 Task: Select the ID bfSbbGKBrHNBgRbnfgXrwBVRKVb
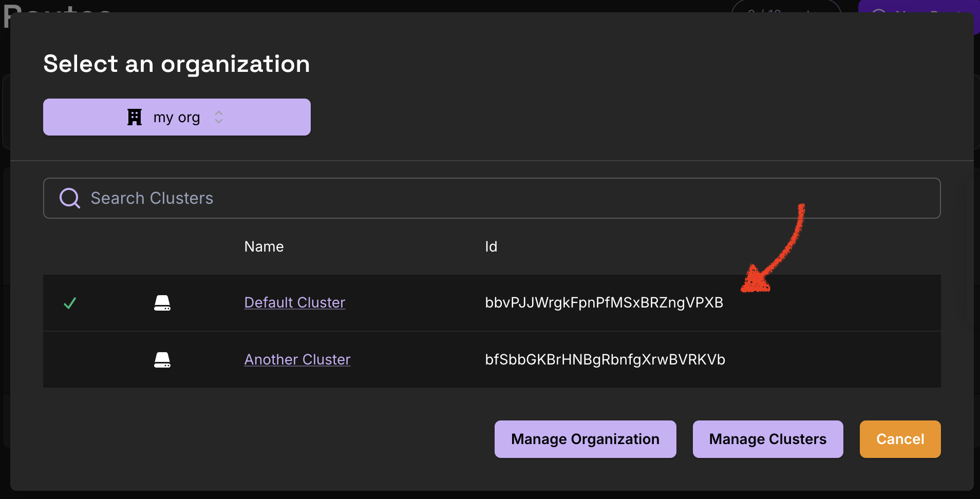click(605, 359)
